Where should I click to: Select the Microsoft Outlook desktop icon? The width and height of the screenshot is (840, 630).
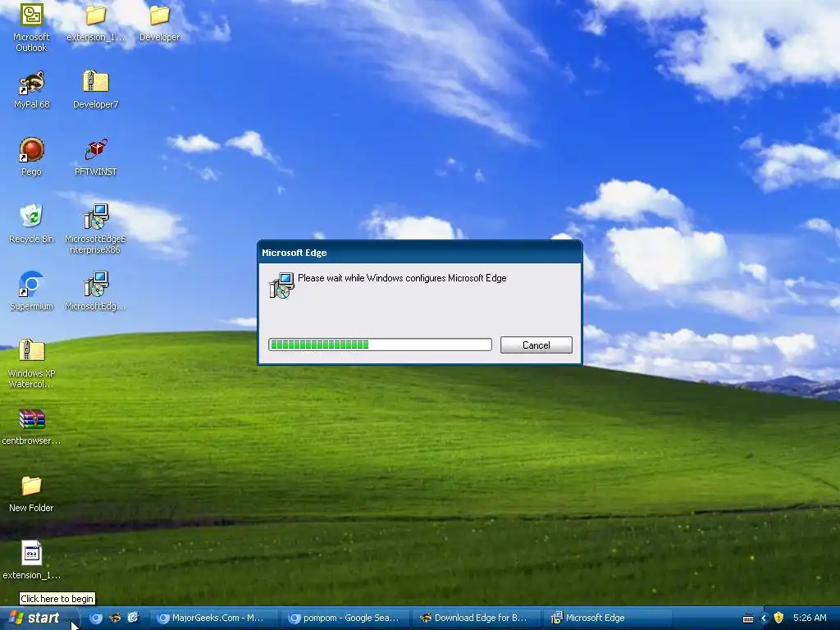click(31, 27)
